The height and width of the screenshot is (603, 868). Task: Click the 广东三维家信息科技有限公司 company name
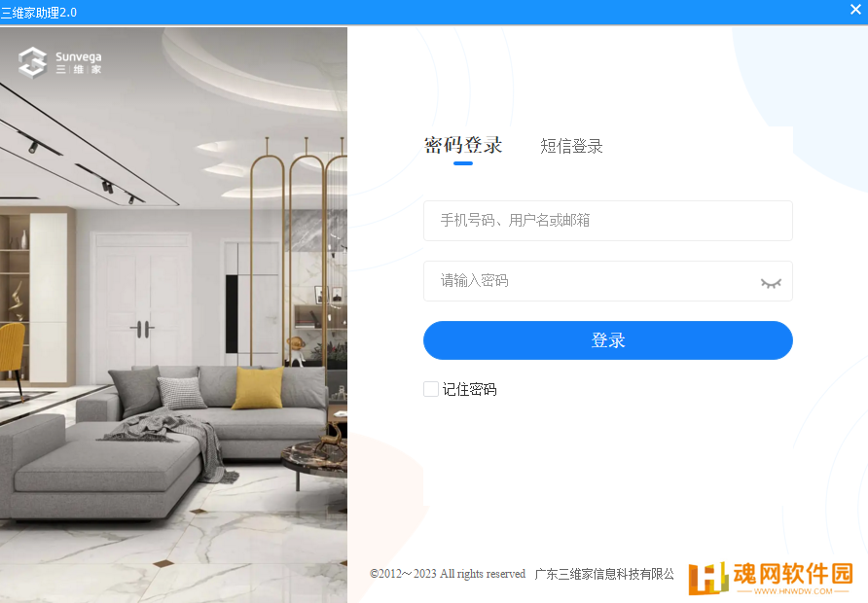[x=604, y=574]
